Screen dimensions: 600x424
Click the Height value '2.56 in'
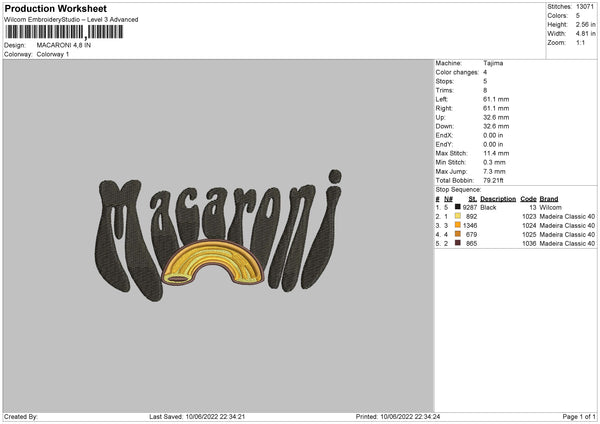585,24
